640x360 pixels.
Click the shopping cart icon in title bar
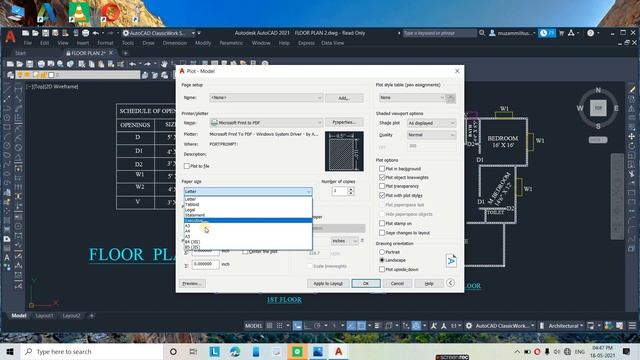[x=562, y=33]
